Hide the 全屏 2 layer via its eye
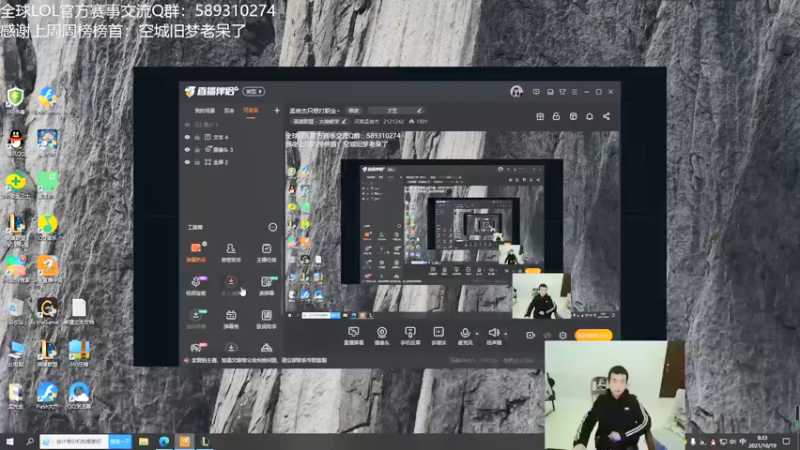The height and width of the screenshot is (450, 800). coord(187,162)
